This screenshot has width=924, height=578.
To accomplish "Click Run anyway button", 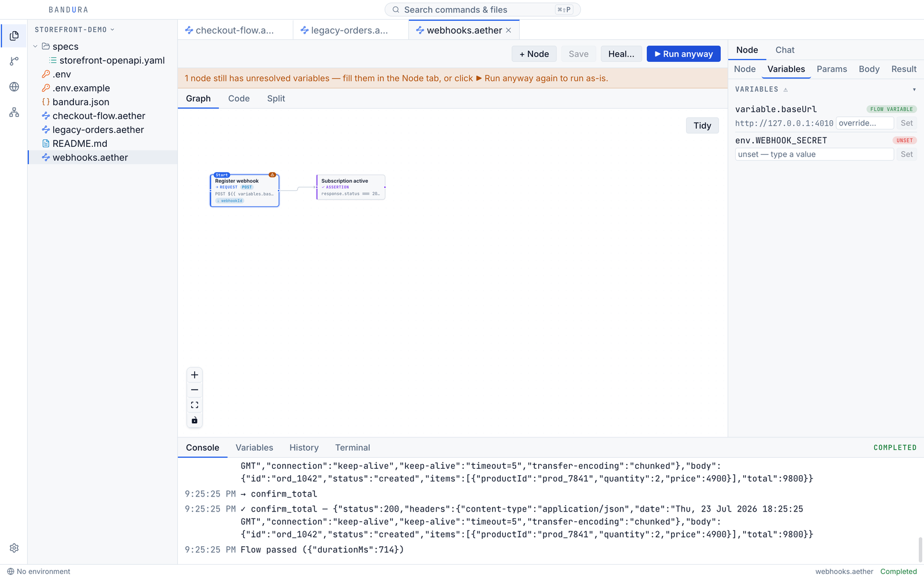I will (684, 54).
